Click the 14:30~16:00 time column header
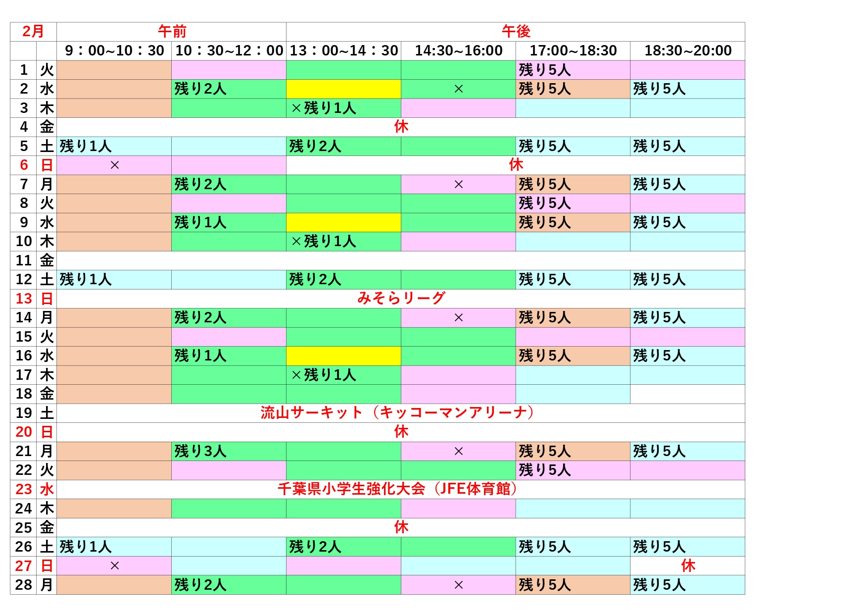 pyautogui.click(x=458, y=51)
